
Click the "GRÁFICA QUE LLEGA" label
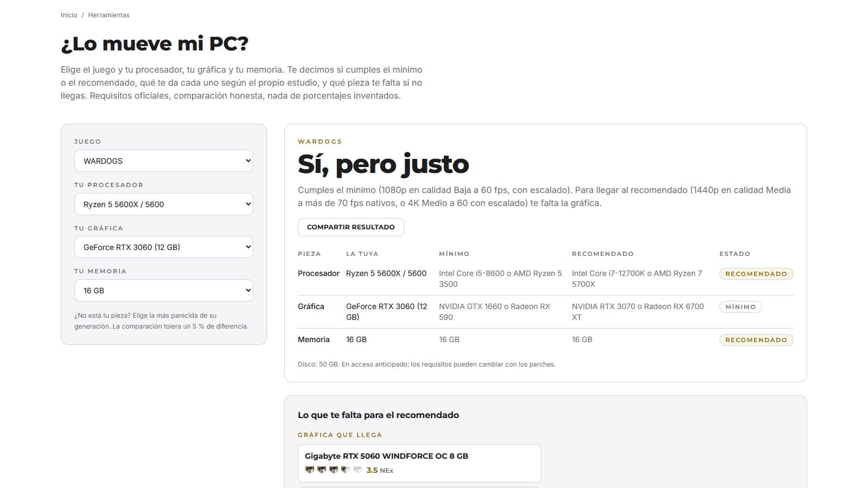[340, 435]
